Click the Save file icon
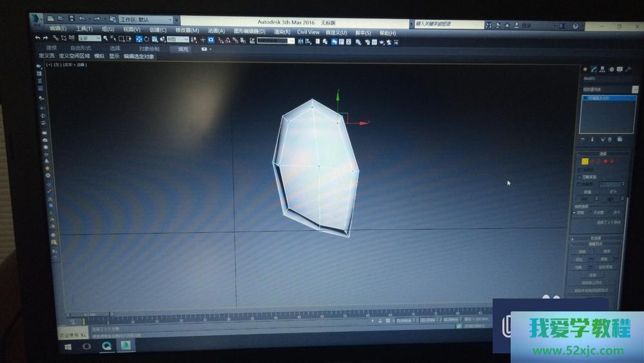The image size is (644, 363). tap(70, 19)
